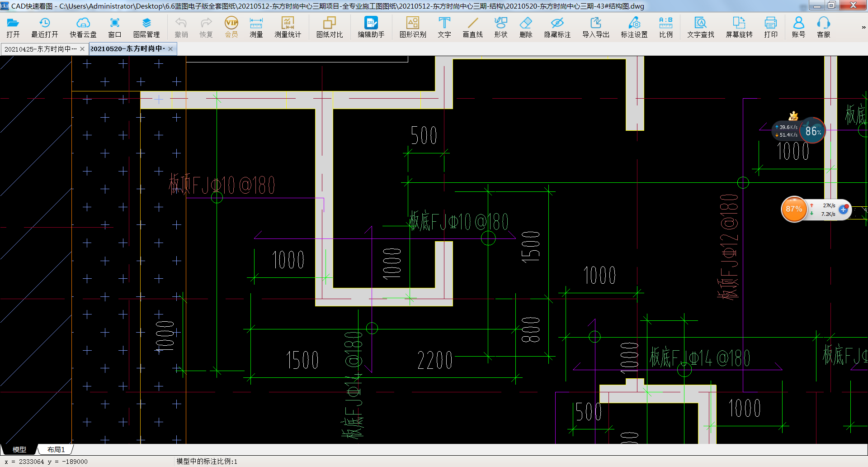868x467 pixels.
Task: Open a drawing file with 打开
Action: point(13,28)
